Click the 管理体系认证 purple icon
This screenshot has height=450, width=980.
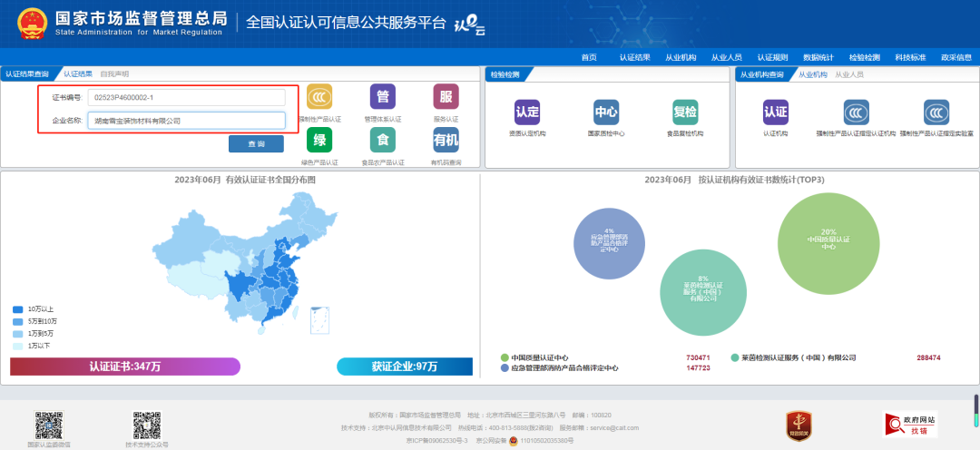point(382,97)
